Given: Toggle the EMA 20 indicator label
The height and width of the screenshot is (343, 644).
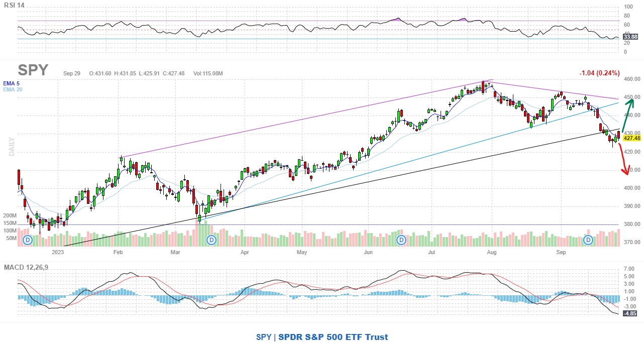Looking at the screenshot, I should pos(13,90).
